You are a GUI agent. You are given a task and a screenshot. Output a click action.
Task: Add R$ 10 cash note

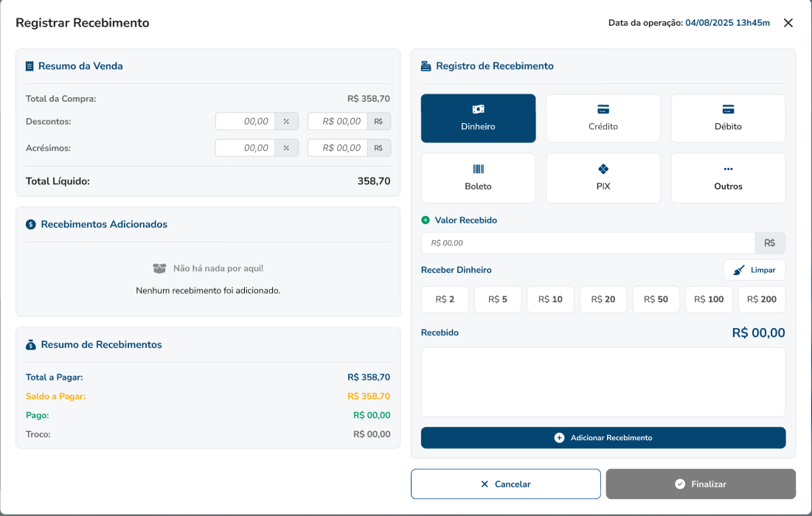coord(550,299)
